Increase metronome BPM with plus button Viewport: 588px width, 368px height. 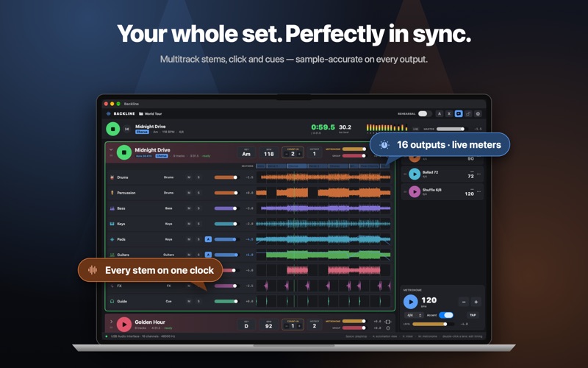coord(476,302)
